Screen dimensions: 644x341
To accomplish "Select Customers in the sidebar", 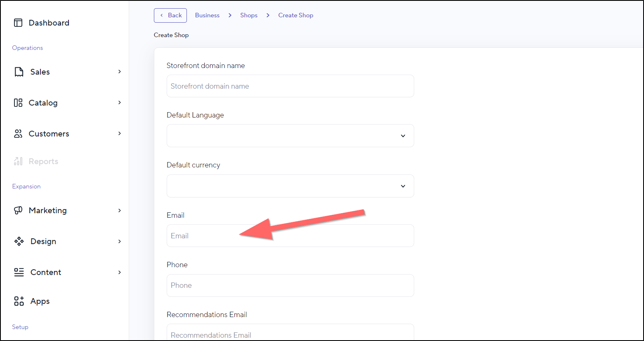I will click(x=49, y=134).
